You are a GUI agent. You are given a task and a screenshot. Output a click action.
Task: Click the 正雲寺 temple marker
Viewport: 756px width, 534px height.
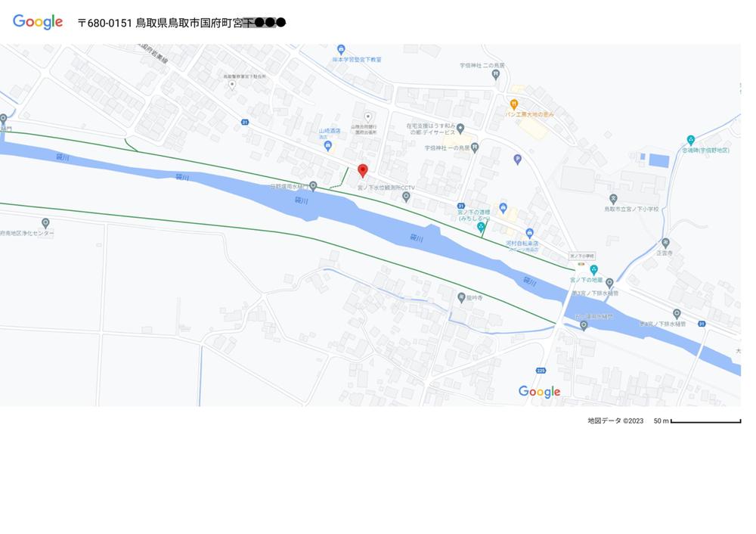click(x=665, y=243)
